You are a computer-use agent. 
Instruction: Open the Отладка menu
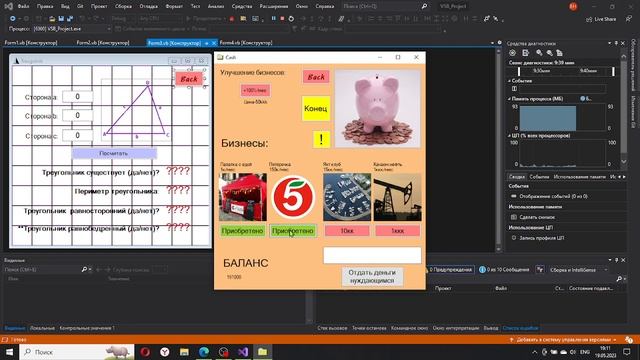tap(148, 6)
